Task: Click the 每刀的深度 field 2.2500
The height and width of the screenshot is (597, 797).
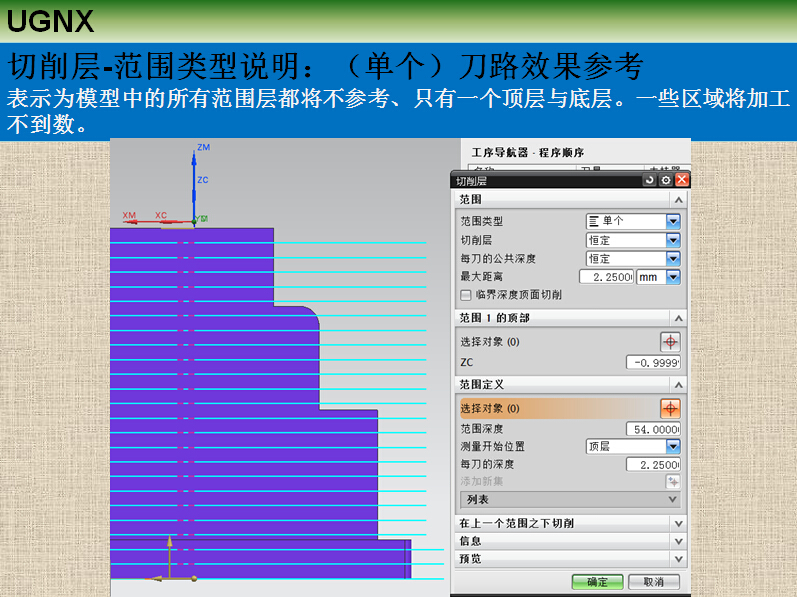Action: coord(653,464)
